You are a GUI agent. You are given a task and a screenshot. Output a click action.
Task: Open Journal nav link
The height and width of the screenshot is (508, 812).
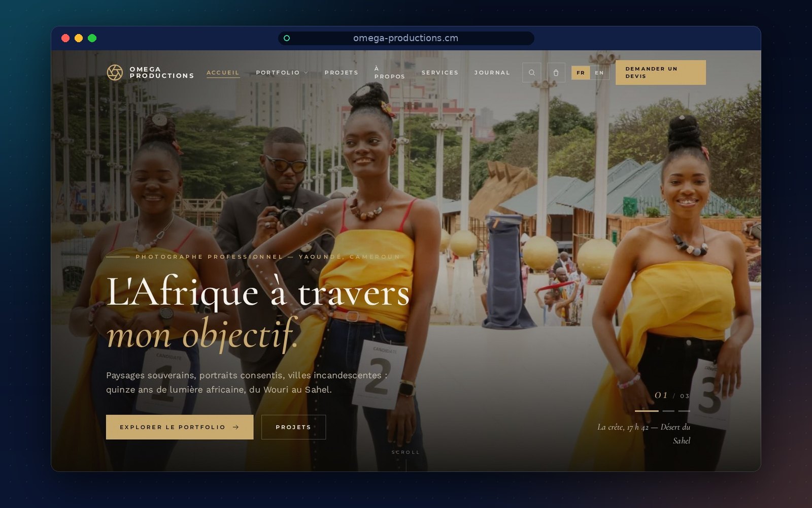492,73
